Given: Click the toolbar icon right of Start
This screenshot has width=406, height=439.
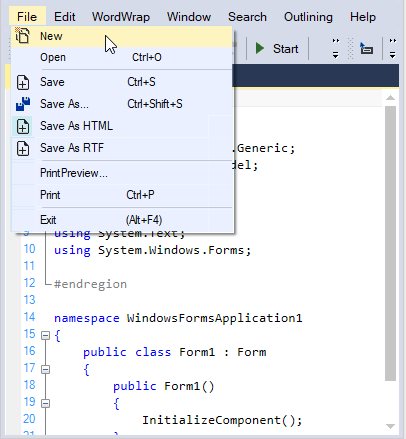Looking at the screenshot, I should (x=366, y=48).
